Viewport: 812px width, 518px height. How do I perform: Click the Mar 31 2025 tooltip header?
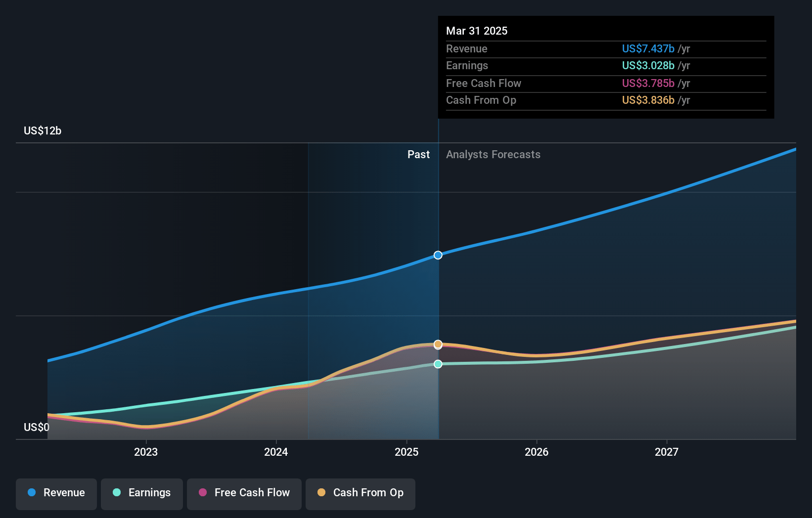coord(477,31)
